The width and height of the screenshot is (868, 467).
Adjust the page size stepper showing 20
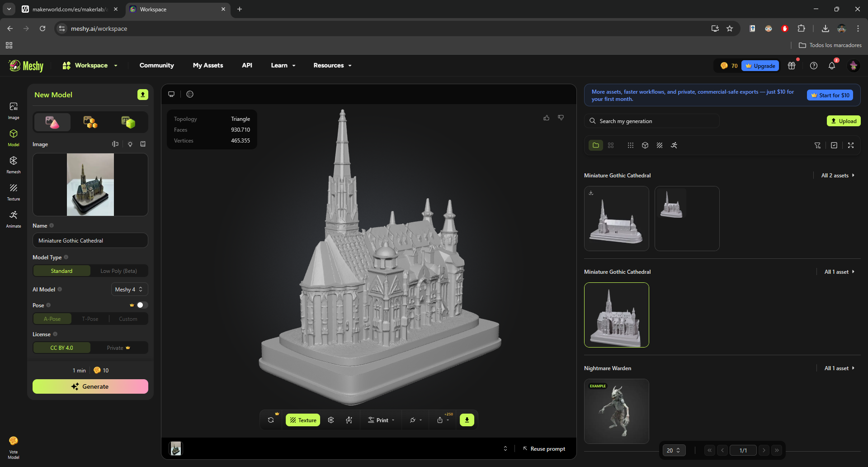click(674, 450)
